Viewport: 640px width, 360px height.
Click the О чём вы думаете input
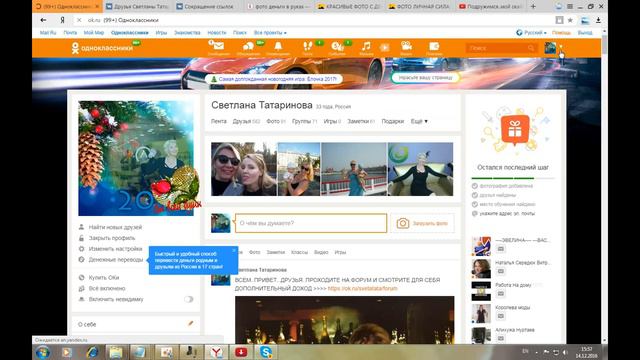(311, 223)
